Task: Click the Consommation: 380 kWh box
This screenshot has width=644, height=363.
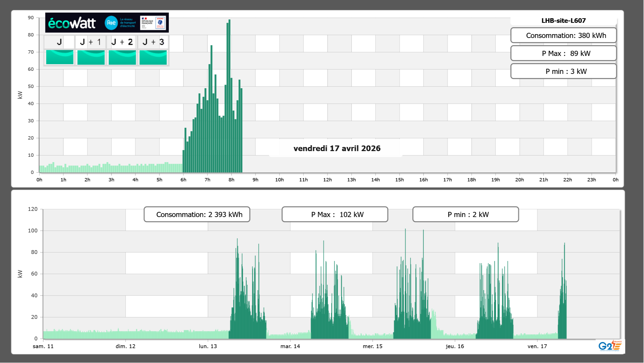Action: (x=563, y=35)
